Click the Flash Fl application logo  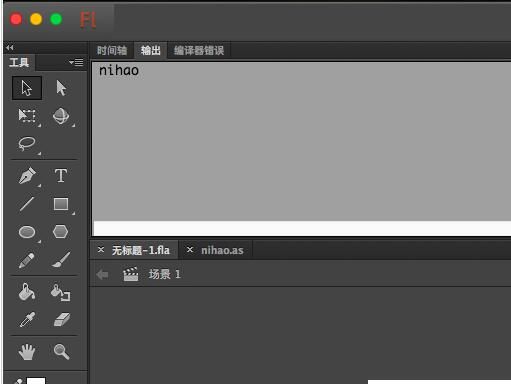click(88, 20)
